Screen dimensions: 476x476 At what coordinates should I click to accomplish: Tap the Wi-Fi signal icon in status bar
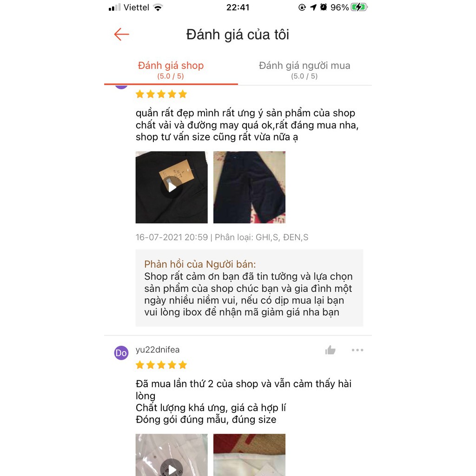click(158, 7)
